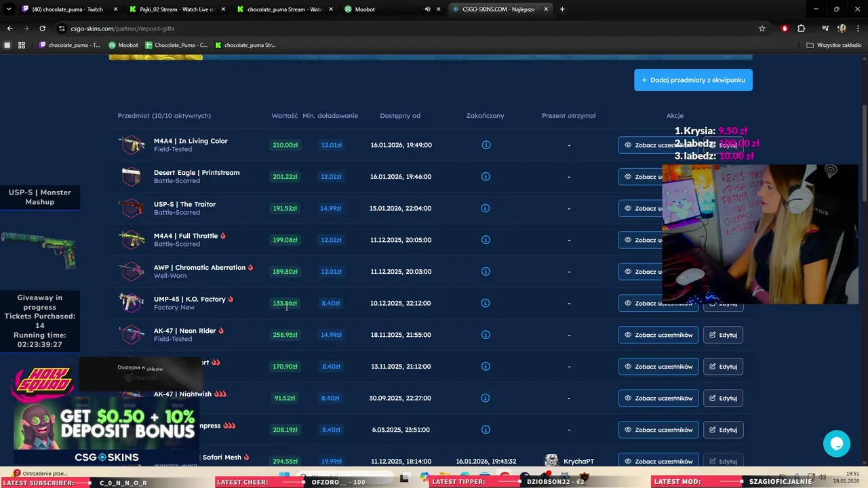Click Edytuj in the 208.19zł row
The height and width of the screenshot is (488, 868).
[x=723, y=430]
